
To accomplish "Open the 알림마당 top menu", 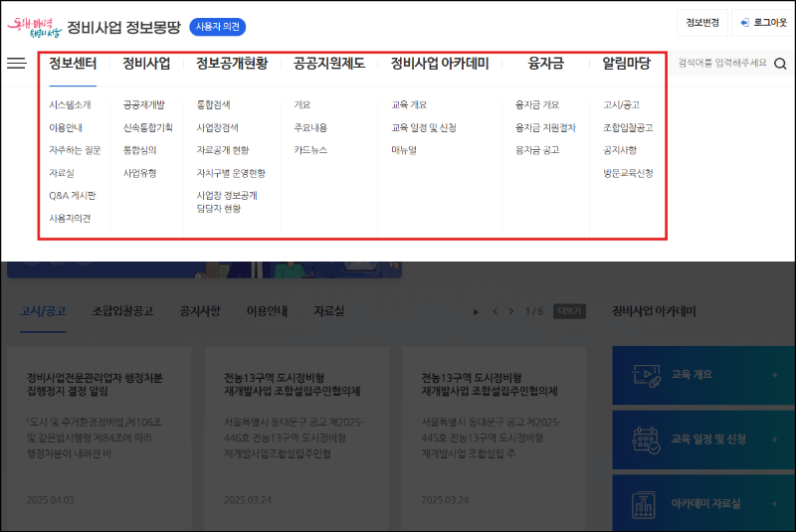I will coord(627,64).
